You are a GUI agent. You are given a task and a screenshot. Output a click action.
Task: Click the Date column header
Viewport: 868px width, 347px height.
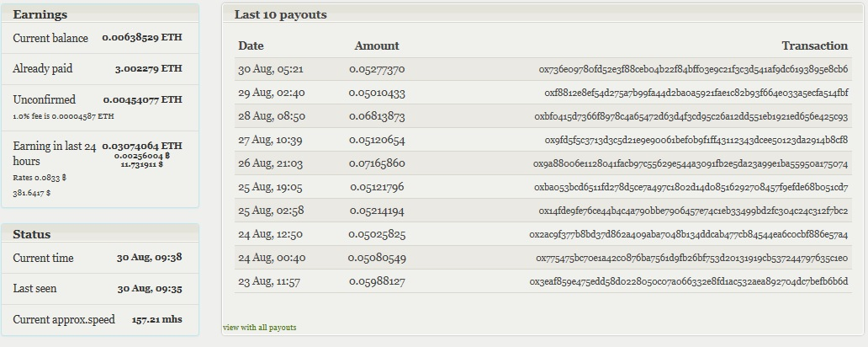coord(251,45)
